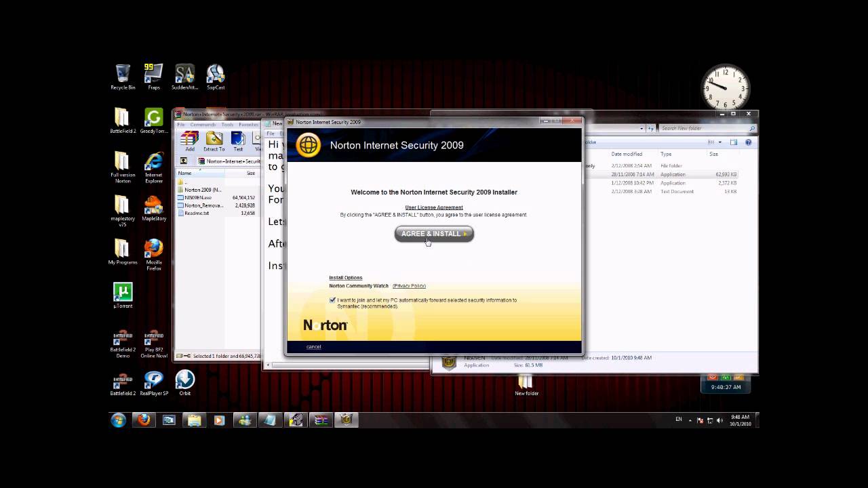Click help icon in Explorer window
Image resolution: width=868 pixels, height=488 pixels.
[749, 142]
